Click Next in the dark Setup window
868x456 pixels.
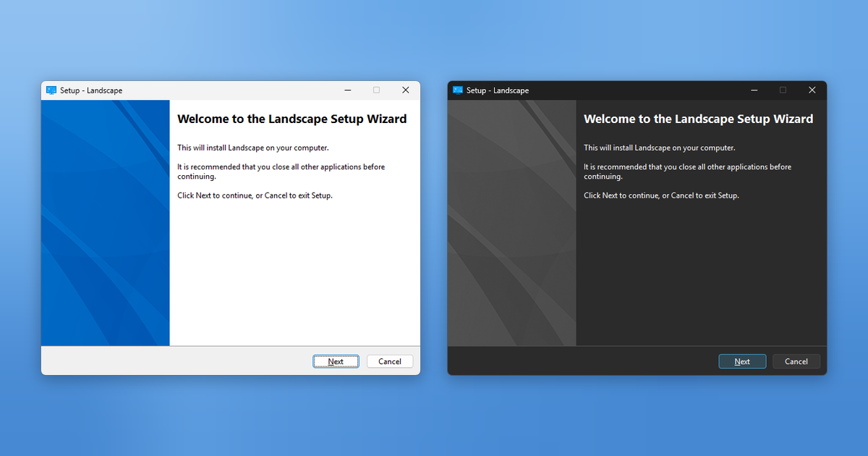click(742, 361)
